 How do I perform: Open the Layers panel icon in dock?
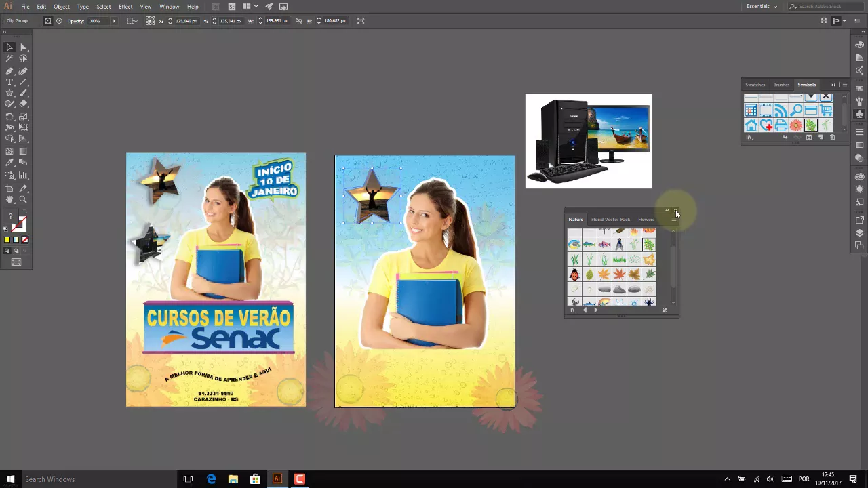(860, 233)
